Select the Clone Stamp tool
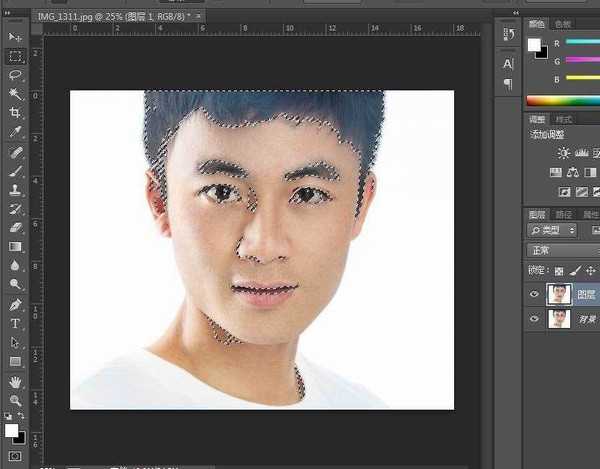This screenshot has height=469, width=600. [15, 190]
